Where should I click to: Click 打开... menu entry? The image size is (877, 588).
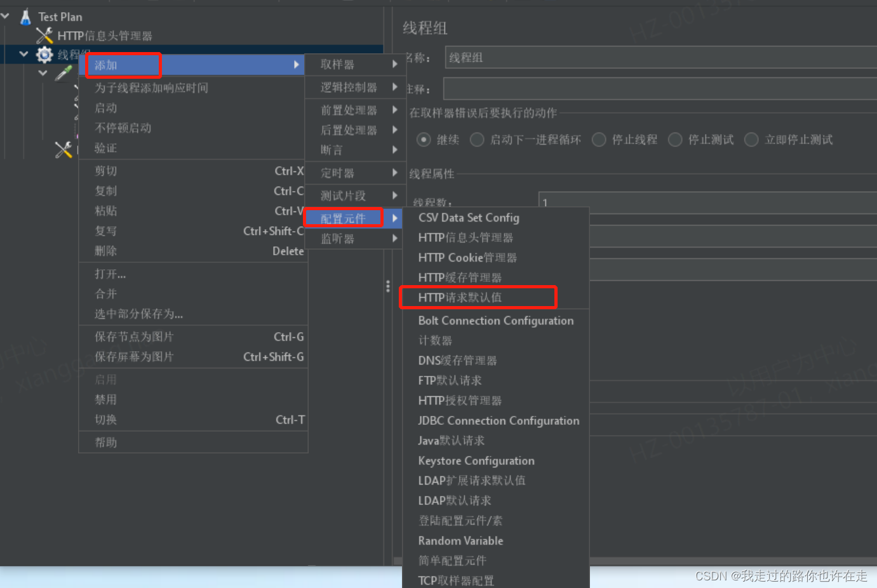pos(193,274)
